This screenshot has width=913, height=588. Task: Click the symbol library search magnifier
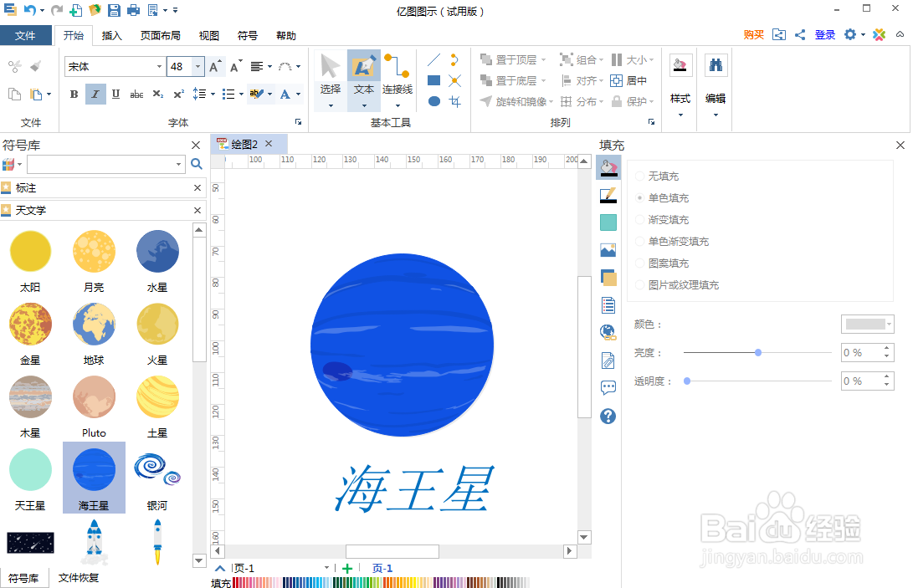pyautogui.click(x=197, y=164)
